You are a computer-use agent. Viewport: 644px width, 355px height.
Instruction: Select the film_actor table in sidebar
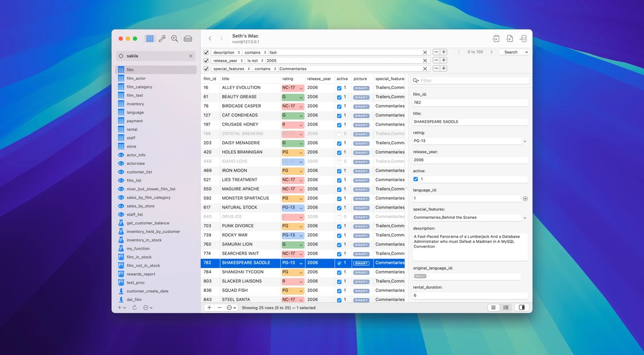pos(136,78)
